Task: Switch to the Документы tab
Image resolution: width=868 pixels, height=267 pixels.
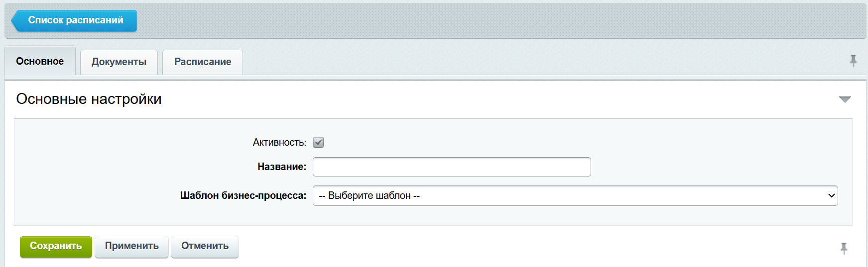Action: (119, 62)
